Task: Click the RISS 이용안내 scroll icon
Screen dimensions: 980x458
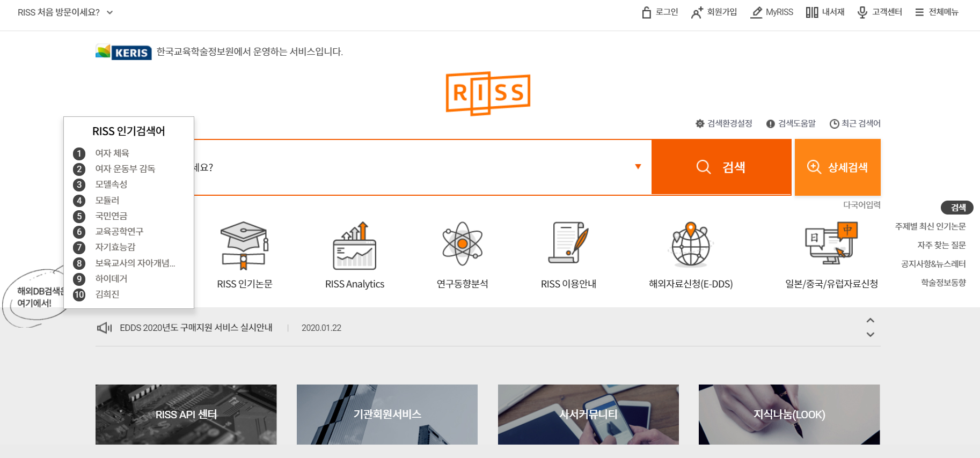Action: tap(568, 242)
